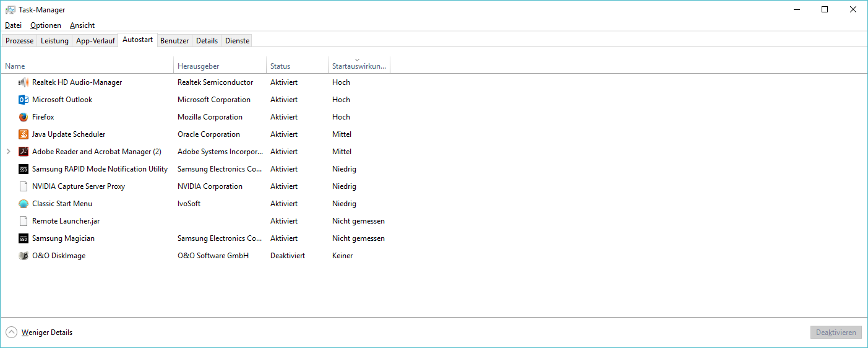Switch to the Benutzer tab

point(174,41)
